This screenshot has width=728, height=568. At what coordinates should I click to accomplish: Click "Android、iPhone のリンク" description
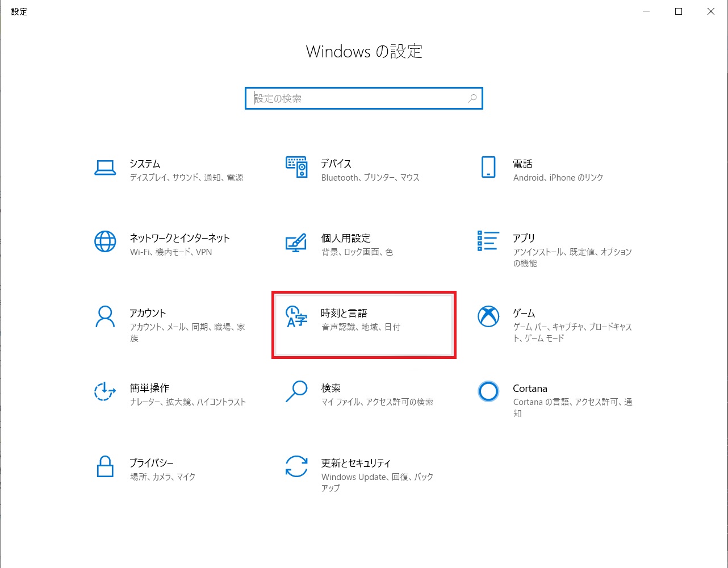(x=558, y=178)
